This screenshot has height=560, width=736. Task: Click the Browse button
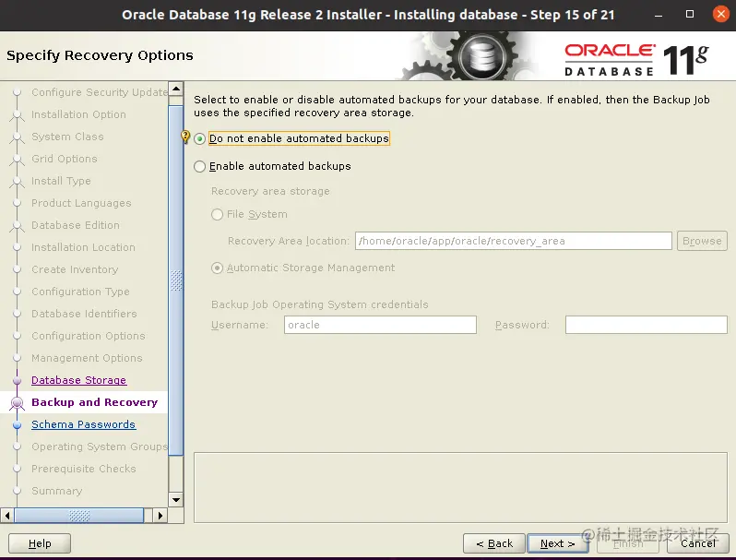pos(702,241)
